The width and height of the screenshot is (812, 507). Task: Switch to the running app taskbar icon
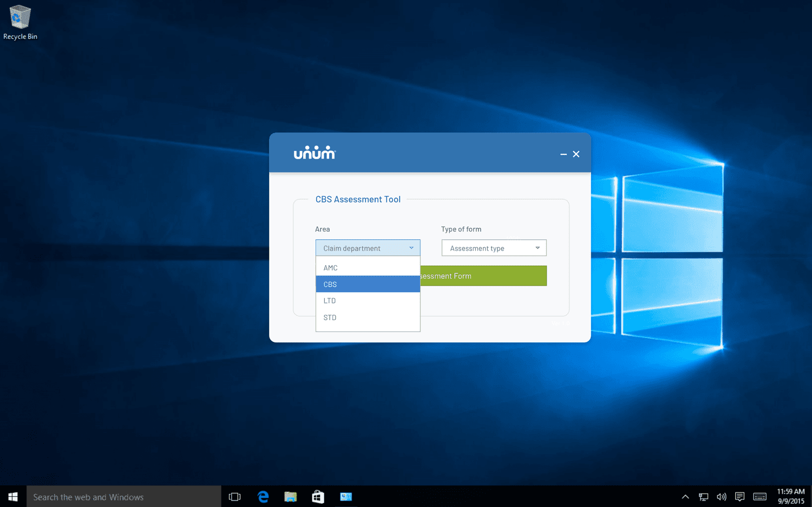point(346,497)
